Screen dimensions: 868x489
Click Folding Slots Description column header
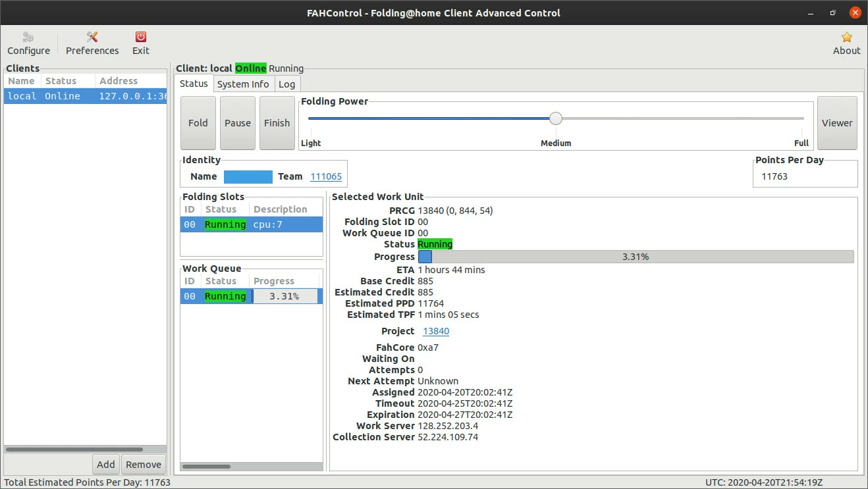click(x=286, y=209)
